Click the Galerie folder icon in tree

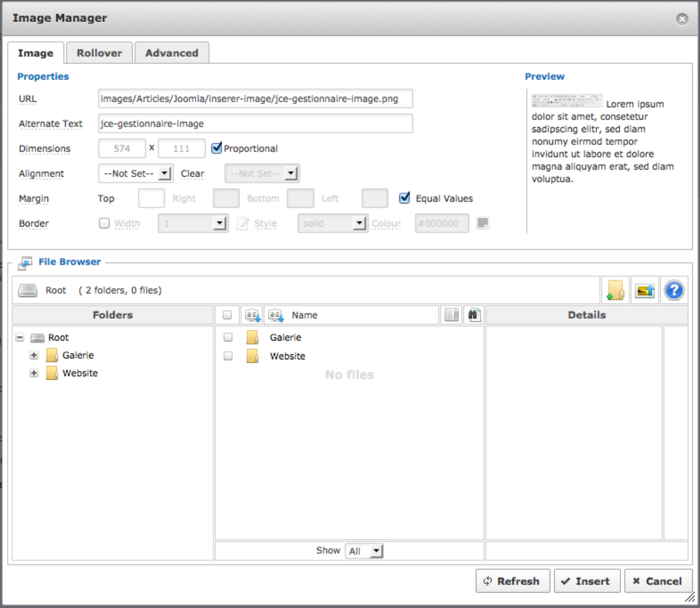pos(52,355)
